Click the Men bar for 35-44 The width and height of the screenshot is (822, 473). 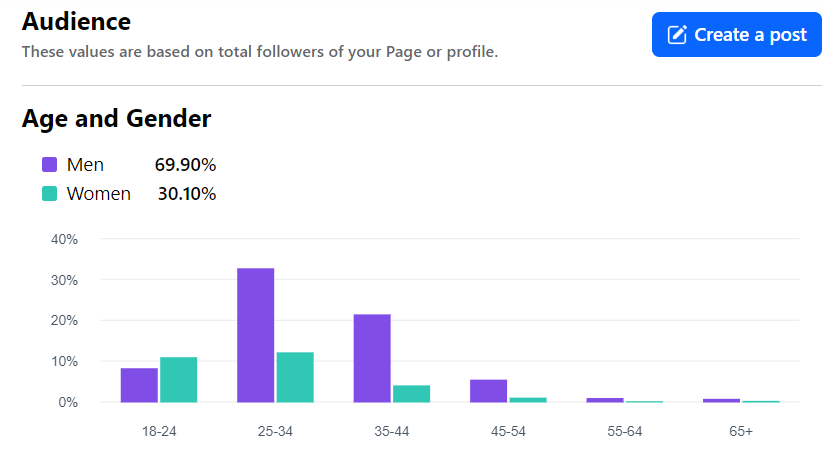[x=372, y=358]
